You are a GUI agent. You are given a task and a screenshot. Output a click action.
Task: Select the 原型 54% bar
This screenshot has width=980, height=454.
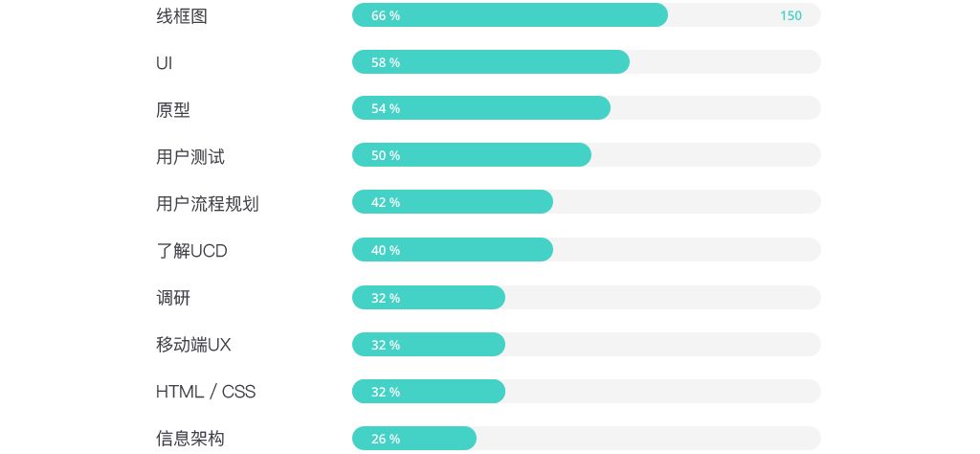tap(480, 108)
